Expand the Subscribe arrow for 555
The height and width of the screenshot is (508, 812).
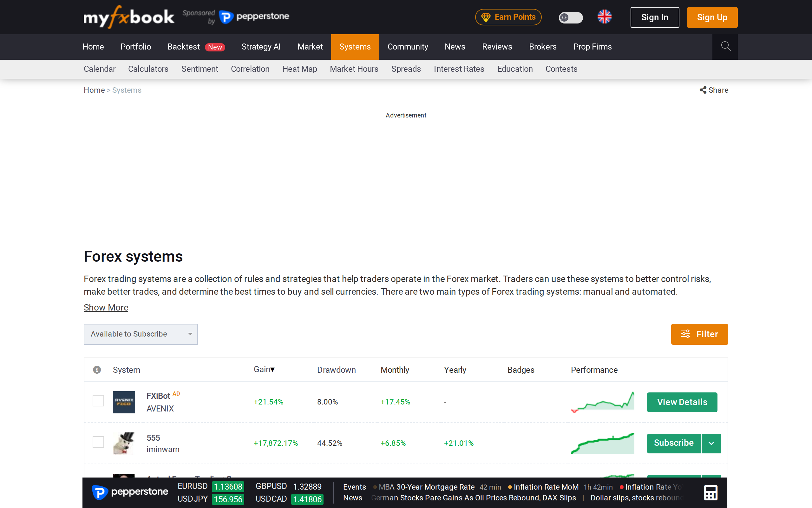711,443
